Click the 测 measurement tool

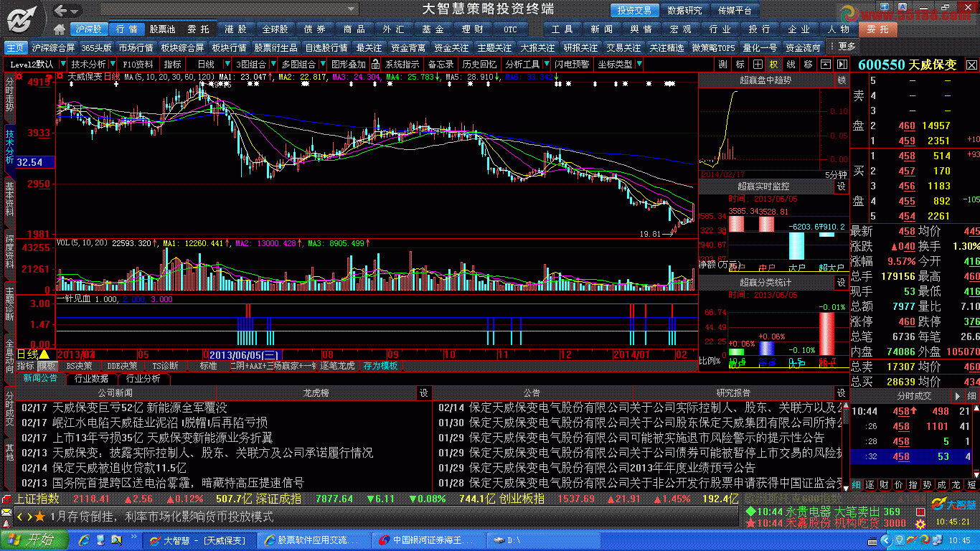click(x=723, y=64)
